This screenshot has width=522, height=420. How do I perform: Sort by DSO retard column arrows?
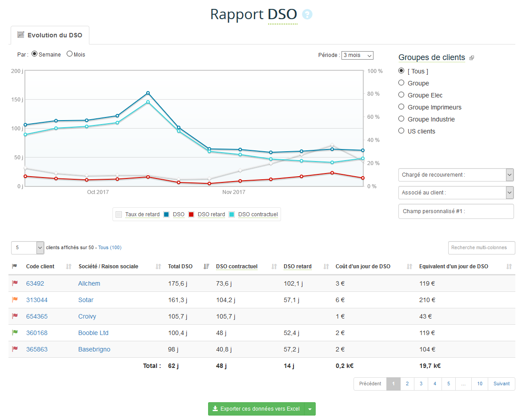click(326, 266)
